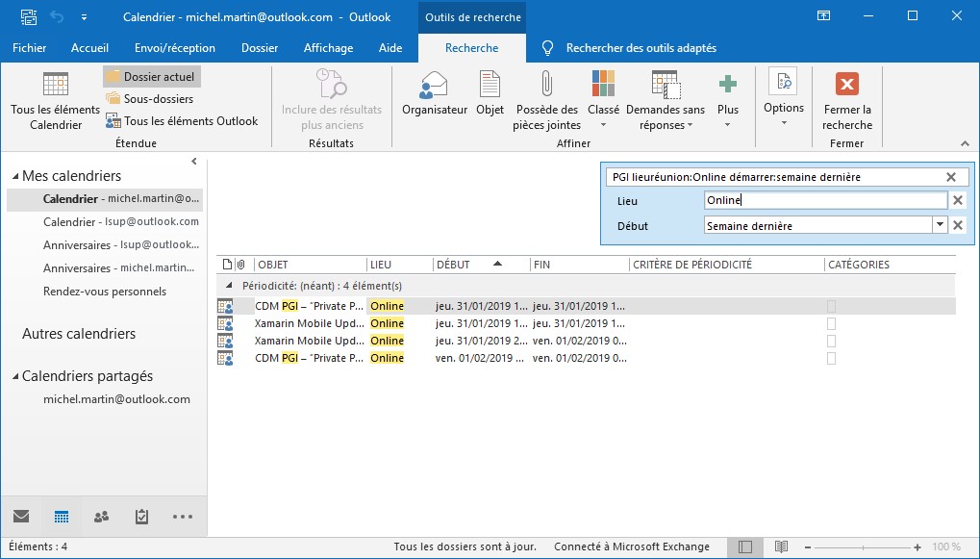The image size is (980, 559).
Task: Open the Affichage ribbon tab
Action: tap(328, 48)
